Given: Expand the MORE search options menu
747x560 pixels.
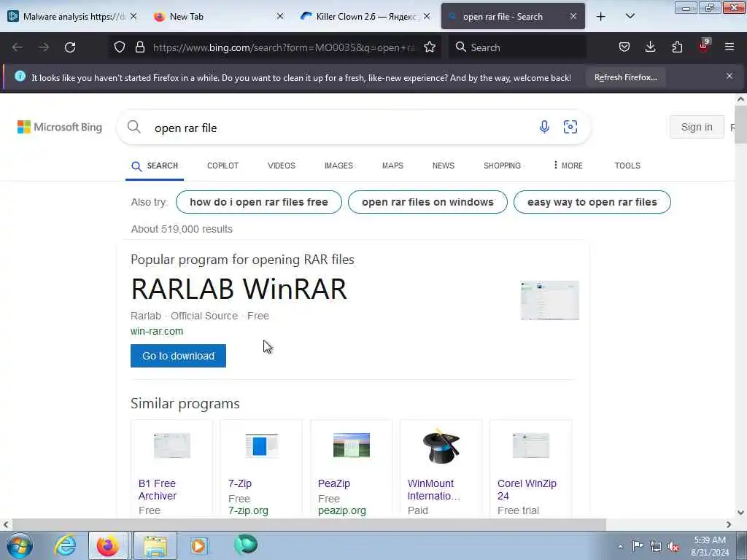Looking at the screenshot, I should tap(568, 166).
